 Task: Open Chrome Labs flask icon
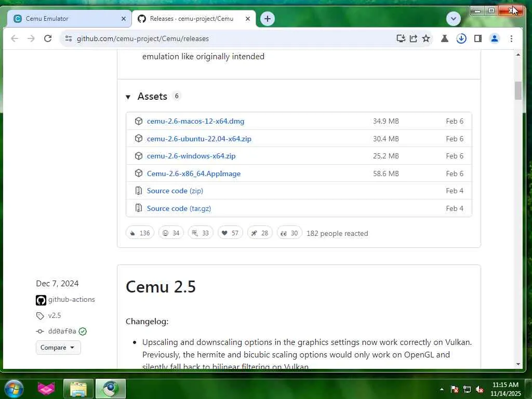(445, 38)
